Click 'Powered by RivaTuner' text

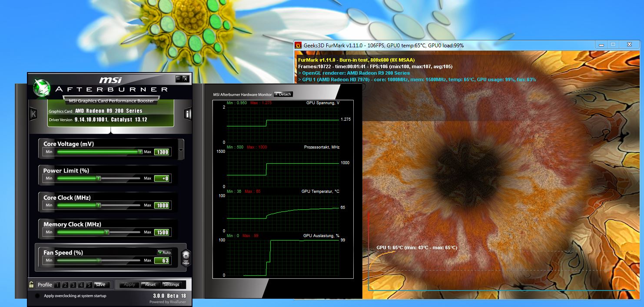coord(168,302)
